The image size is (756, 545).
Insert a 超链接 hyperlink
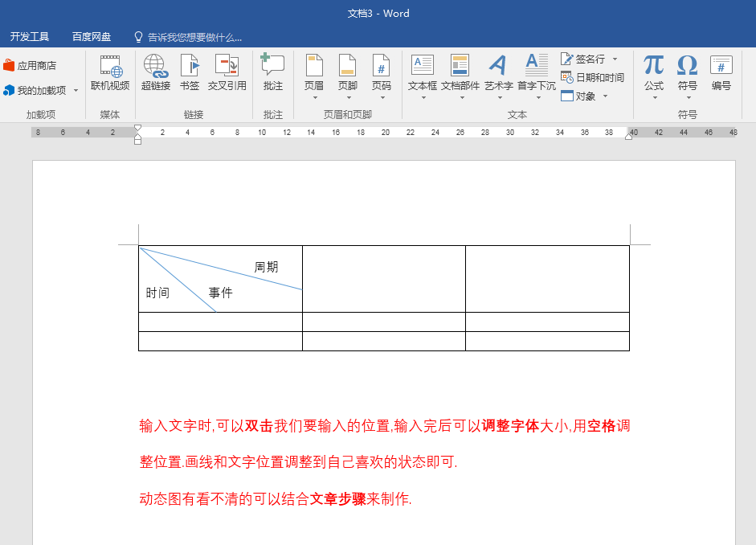coord(156,72)
